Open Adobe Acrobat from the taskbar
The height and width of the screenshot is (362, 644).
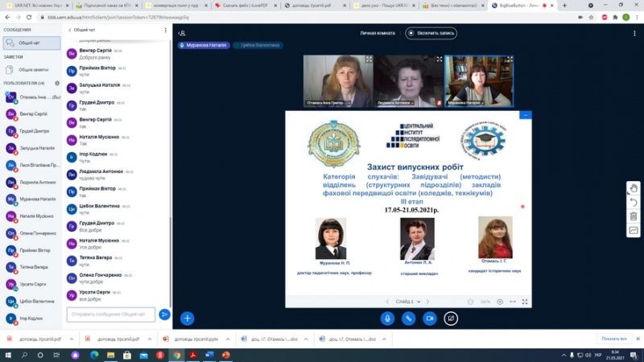point(192,355)
